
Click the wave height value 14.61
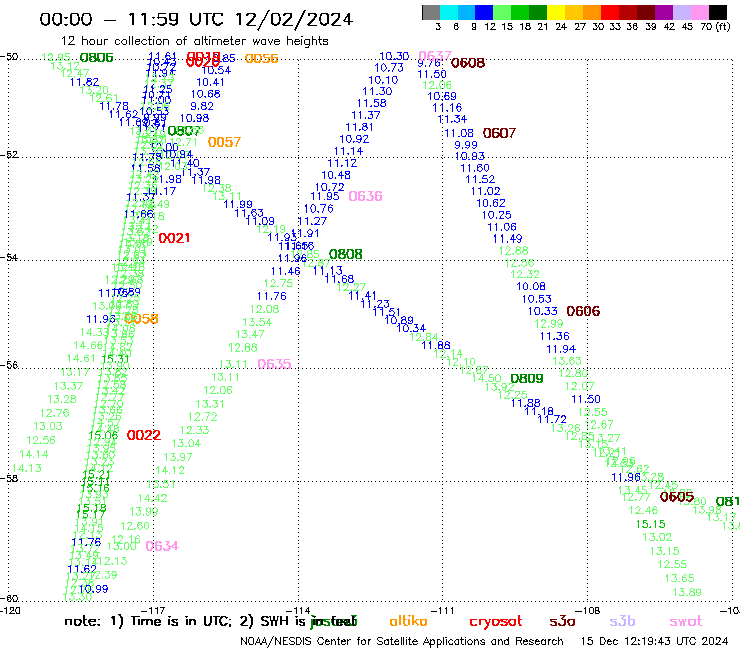pos(81,359)
